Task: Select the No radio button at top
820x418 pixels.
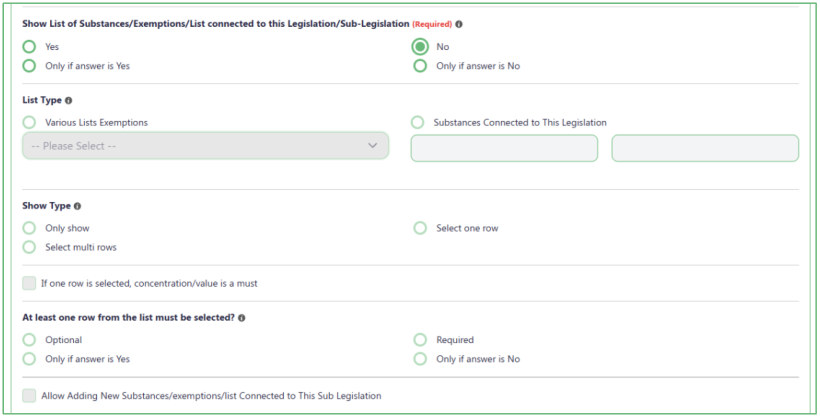Action: [x=420, y=47]
